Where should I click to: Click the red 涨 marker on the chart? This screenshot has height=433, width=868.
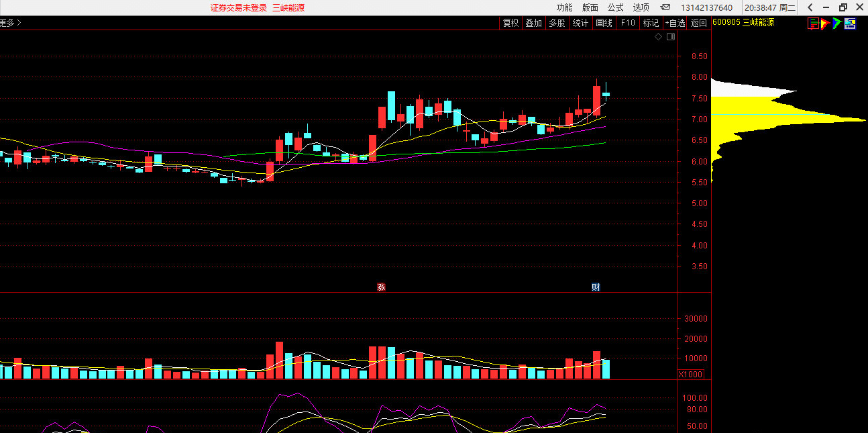(x=381, y=287)
